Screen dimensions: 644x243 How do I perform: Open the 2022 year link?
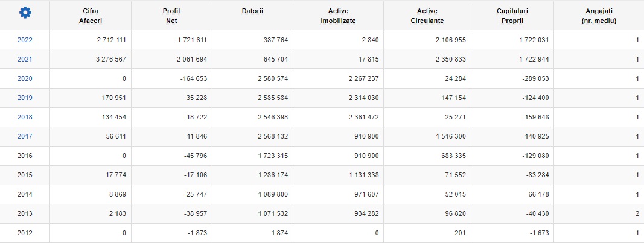(25, 40)
